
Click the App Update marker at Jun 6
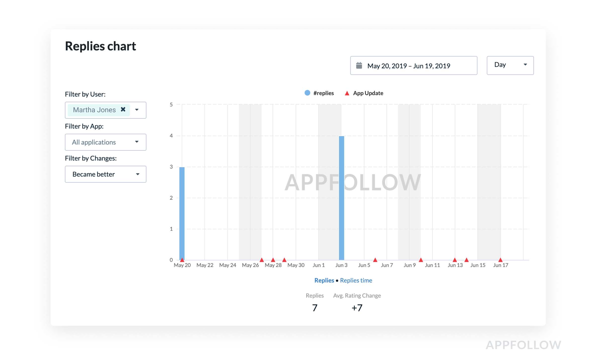[x=375, y=260]
